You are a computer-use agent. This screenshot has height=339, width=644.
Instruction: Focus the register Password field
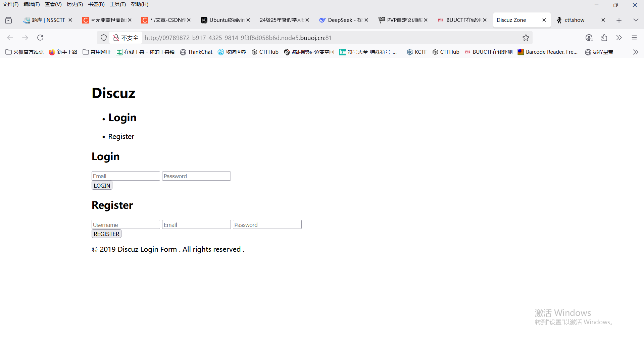267,225
